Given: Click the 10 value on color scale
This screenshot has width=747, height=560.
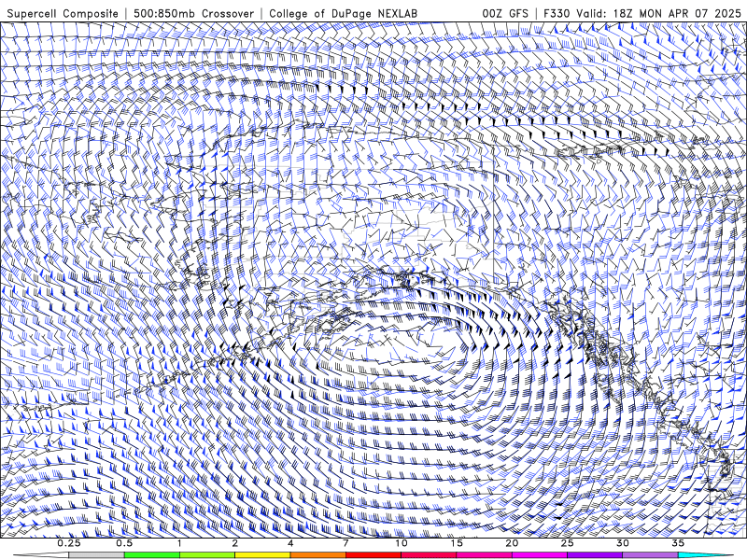Looking at the screenshot, I should [x=402, y=543].
